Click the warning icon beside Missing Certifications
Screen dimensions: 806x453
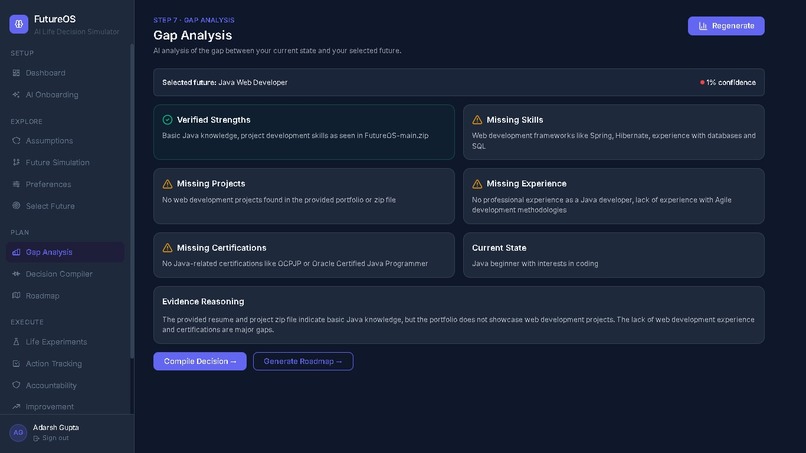point(168,247)
